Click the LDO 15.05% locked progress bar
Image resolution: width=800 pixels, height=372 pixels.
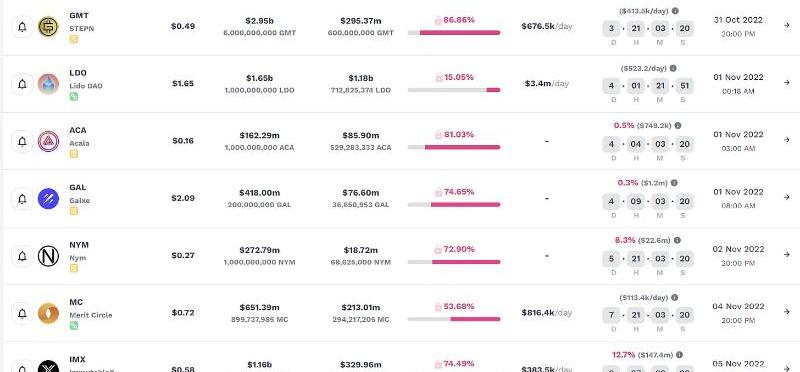454,90
